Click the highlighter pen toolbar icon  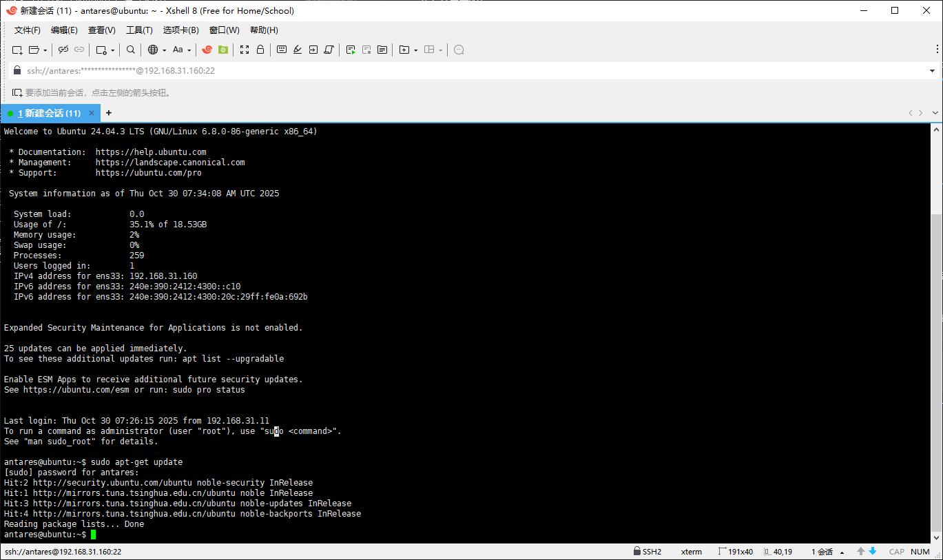tap(298, 50)
